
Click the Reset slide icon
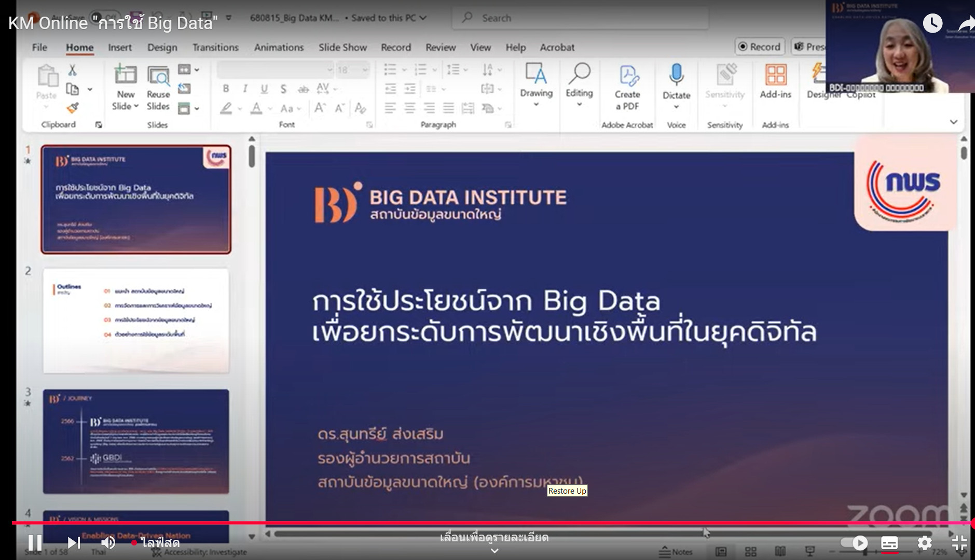click(x=184, y=89)
